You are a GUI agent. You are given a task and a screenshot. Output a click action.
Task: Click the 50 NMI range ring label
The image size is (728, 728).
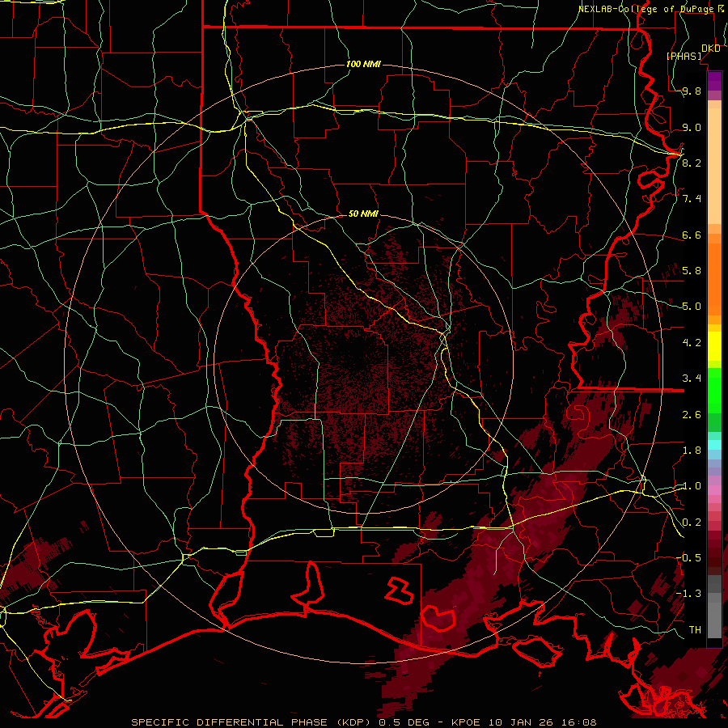[x=363, y=214]
